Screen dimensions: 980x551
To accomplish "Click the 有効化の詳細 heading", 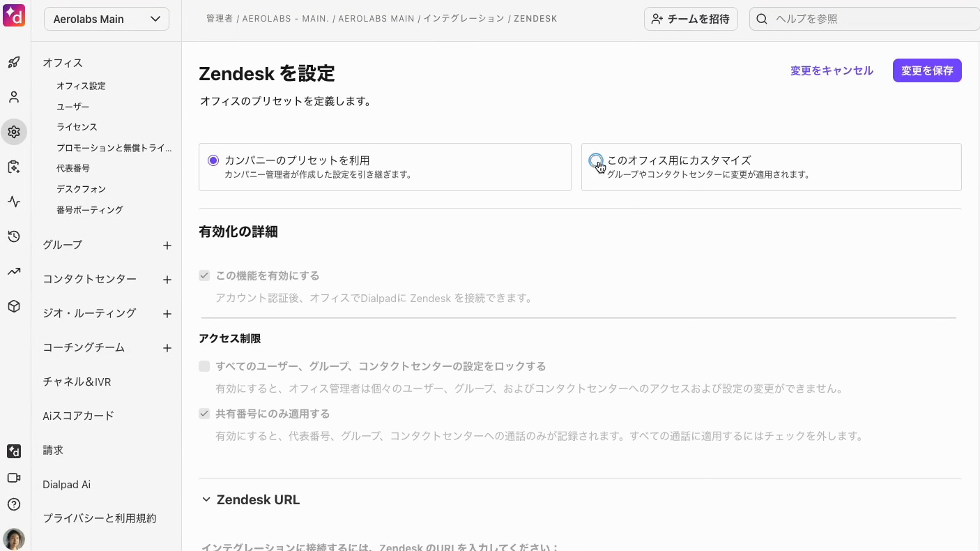I will pos(238,232).
